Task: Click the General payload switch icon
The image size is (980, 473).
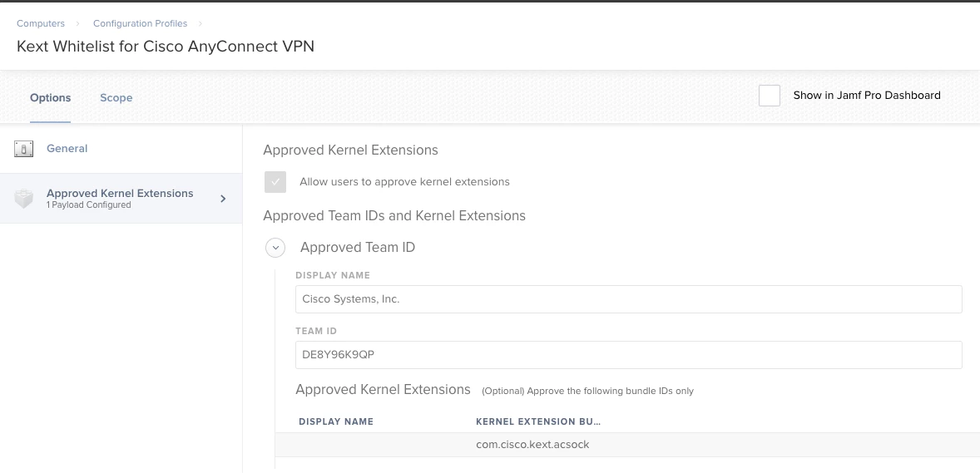Action: (x=24, y=149)
